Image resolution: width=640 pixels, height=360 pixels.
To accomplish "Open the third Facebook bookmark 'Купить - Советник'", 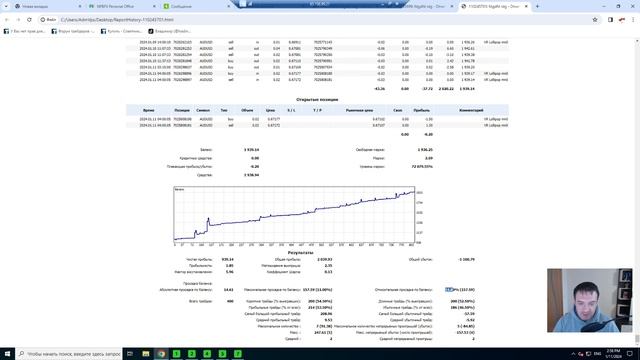I will pos(121,31).
